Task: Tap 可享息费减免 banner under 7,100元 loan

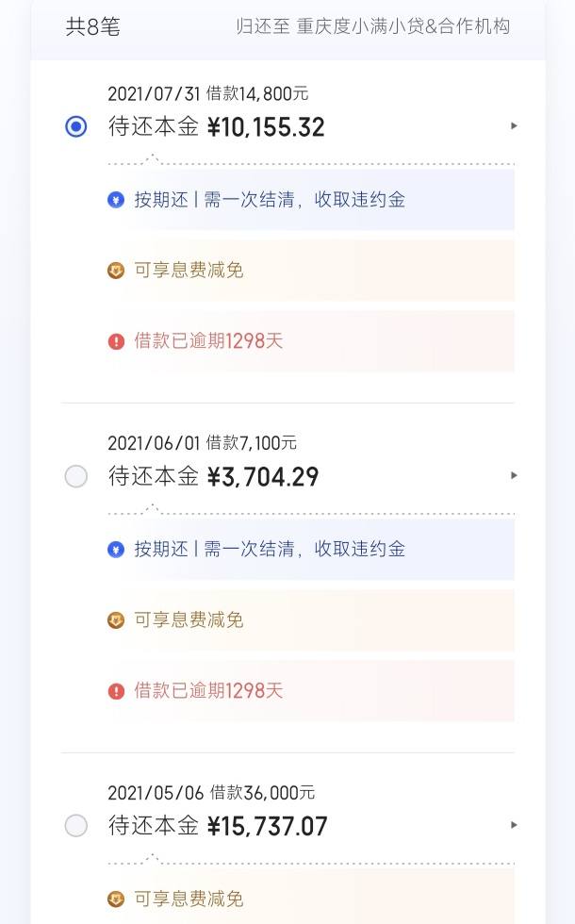Action: (x=311, y=620)
